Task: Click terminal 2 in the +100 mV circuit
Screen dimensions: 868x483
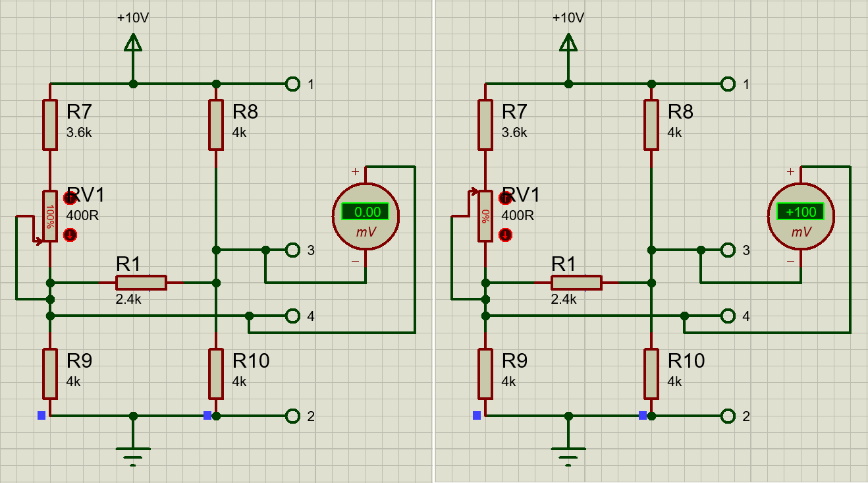Action: 728,416
